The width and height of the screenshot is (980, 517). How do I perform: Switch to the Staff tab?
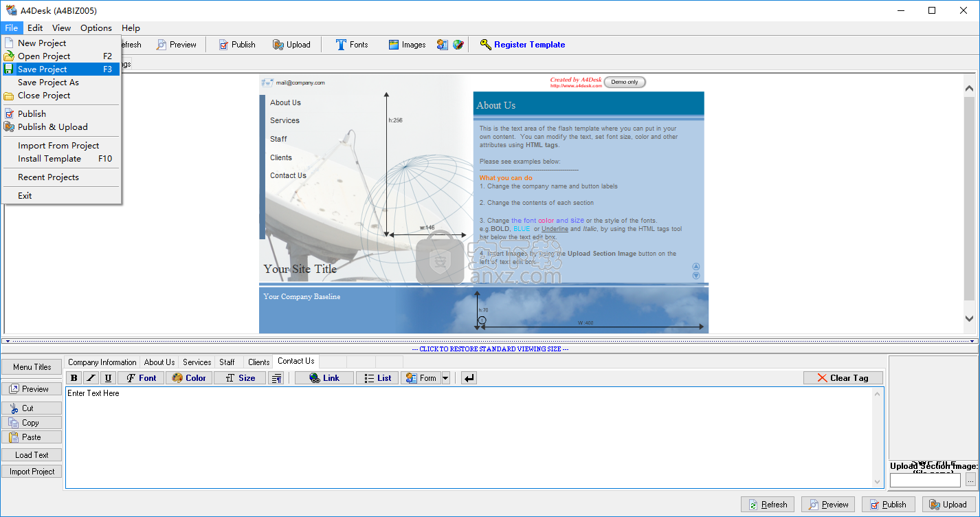coord(227,362)
